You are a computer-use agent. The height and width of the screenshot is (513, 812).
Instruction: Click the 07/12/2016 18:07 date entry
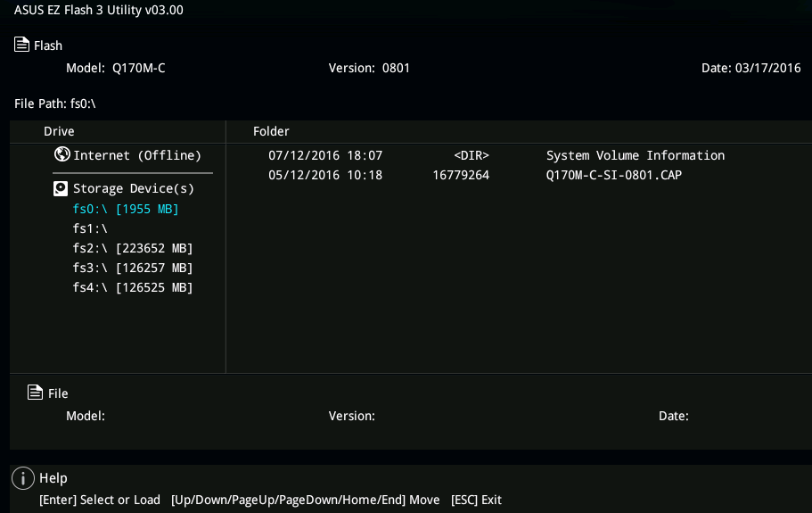coord(325,155)
